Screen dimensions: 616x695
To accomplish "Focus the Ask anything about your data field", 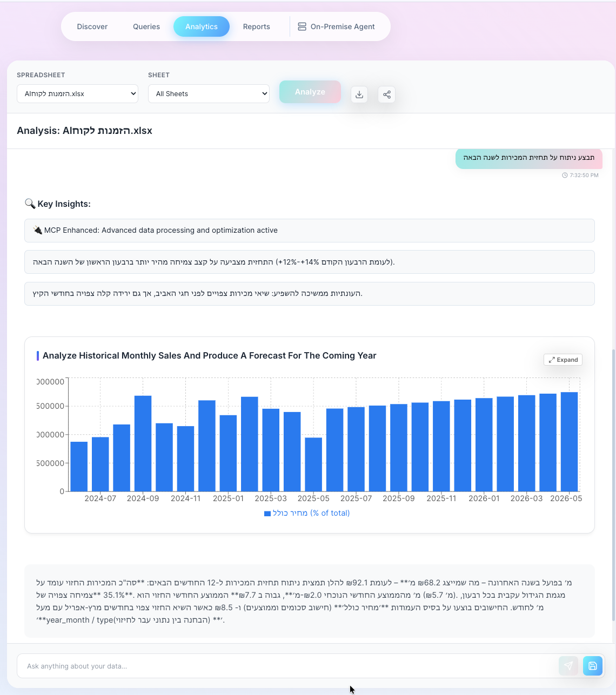I will [x=286, y=666].
